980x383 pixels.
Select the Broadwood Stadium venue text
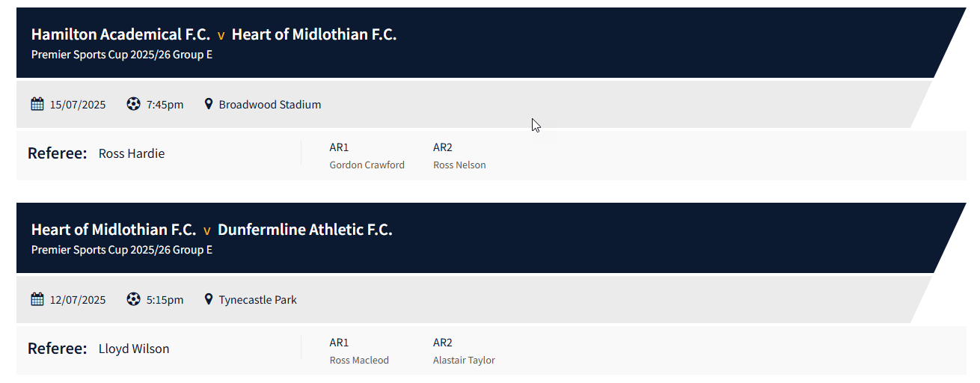[x=269, y=105]
